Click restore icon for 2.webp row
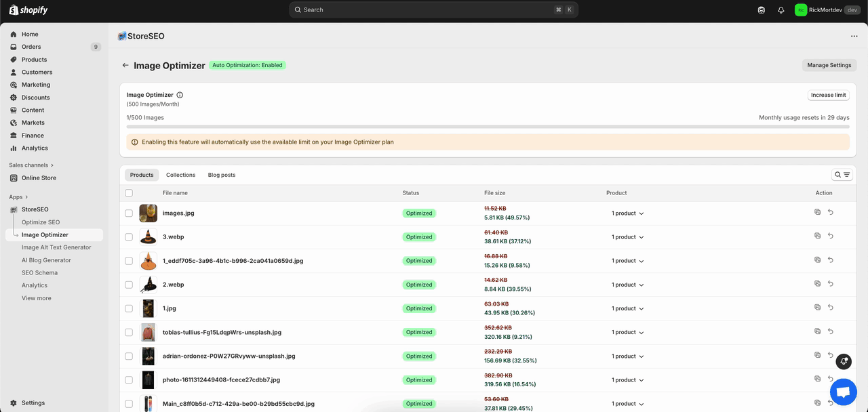The width and height of the screenshot is (868, 412). [x=831, y=284]
